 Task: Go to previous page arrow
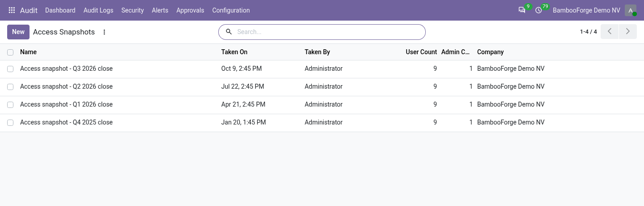coord(610,32)
